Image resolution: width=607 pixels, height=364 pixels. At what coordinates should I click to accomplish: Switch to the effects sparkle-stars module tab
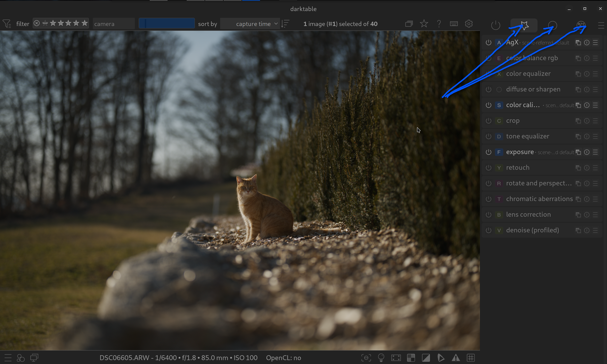point(581,25)
